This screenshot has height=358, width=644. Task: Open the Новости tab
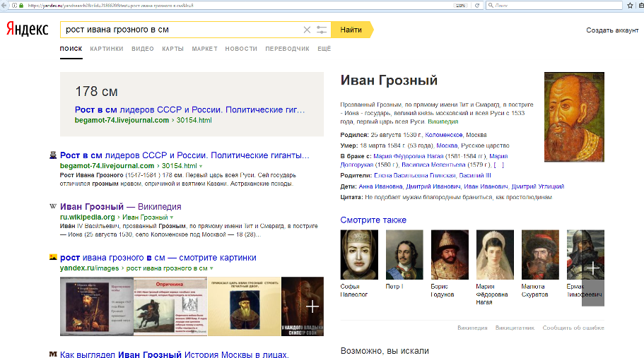240,49
